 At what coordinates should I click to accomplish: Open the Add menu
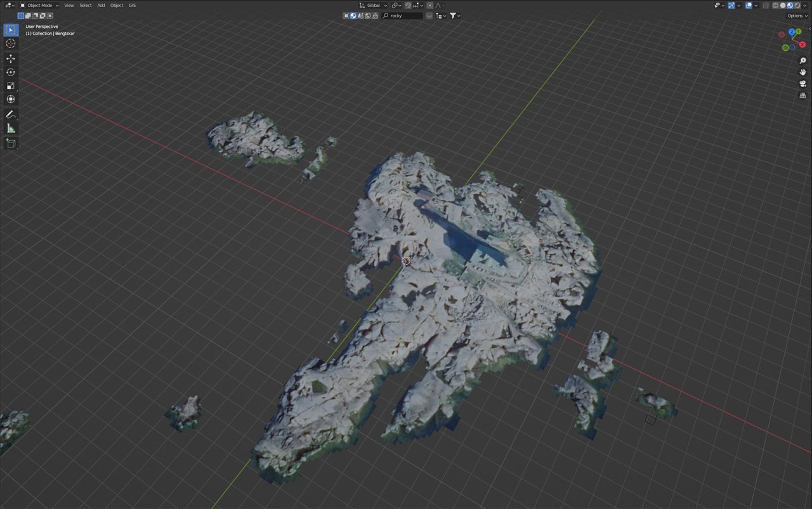pos(101,6)
